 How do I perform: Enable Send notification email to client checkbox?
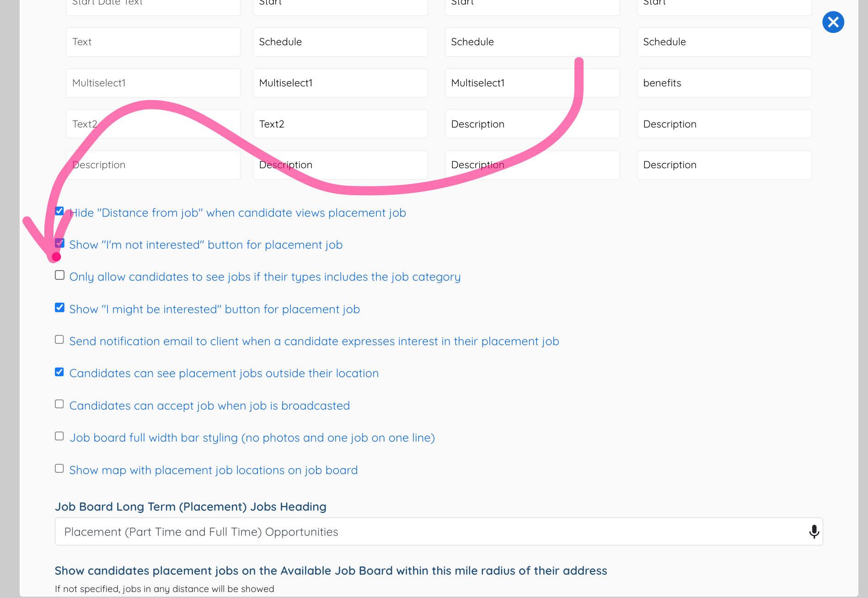tap(59, 340)
